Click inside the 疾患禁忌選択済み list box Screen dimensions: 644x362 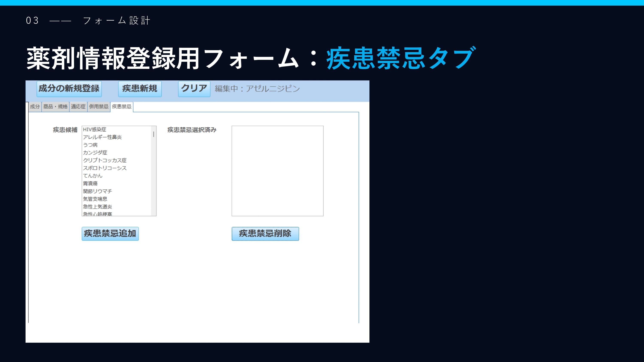(x=277, y=171)
